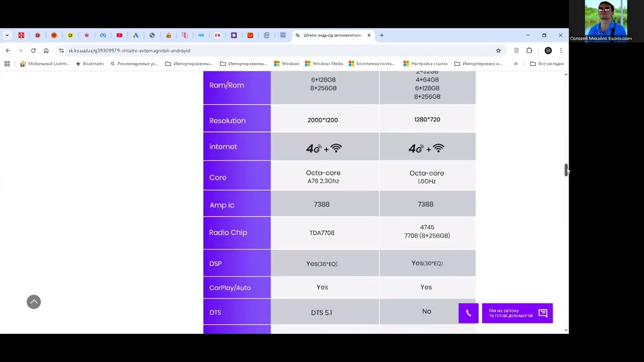Click the purple phone call button

pyautogui.click(x=468, y=313)
